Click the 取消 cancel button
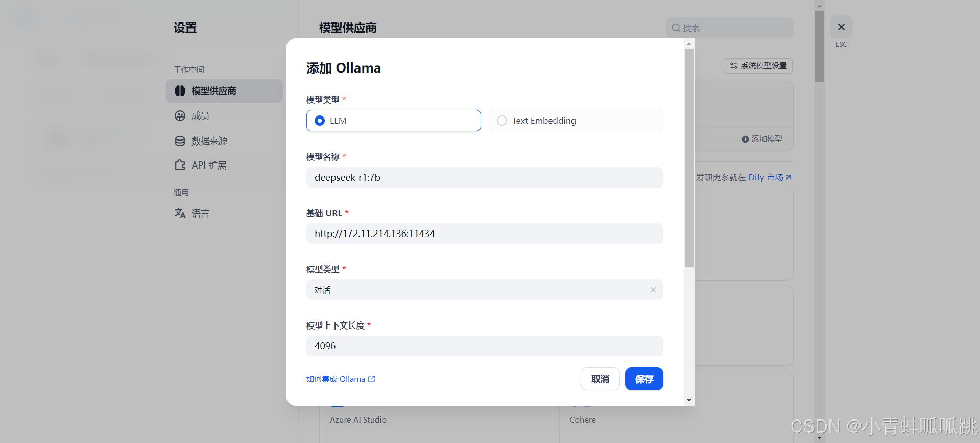The width and height of the screenshot is (980, 443). (x=600, y=379)
